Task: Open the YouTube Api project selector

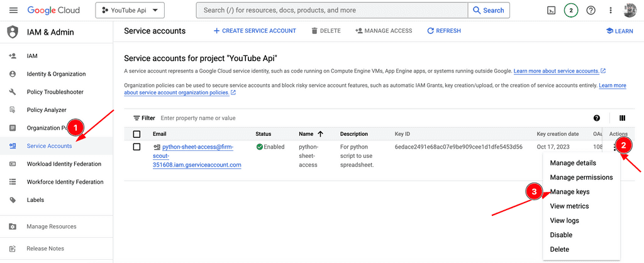Action: (x=130, y=10)
